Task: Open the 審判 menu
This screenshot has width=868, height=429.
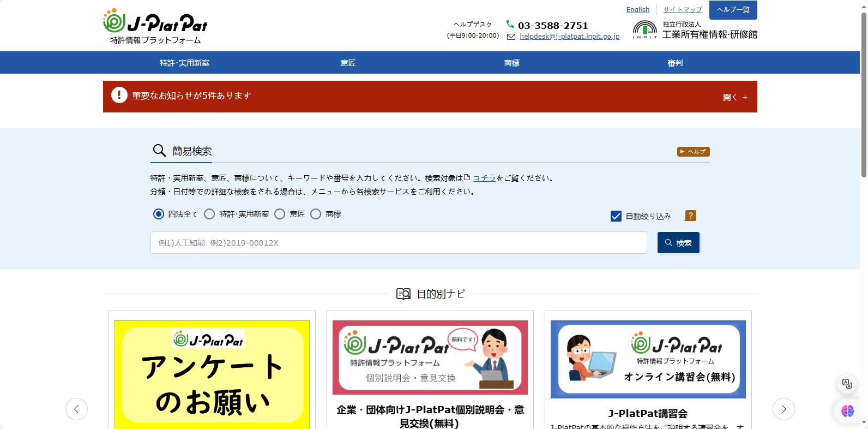Action: point(675,63)
